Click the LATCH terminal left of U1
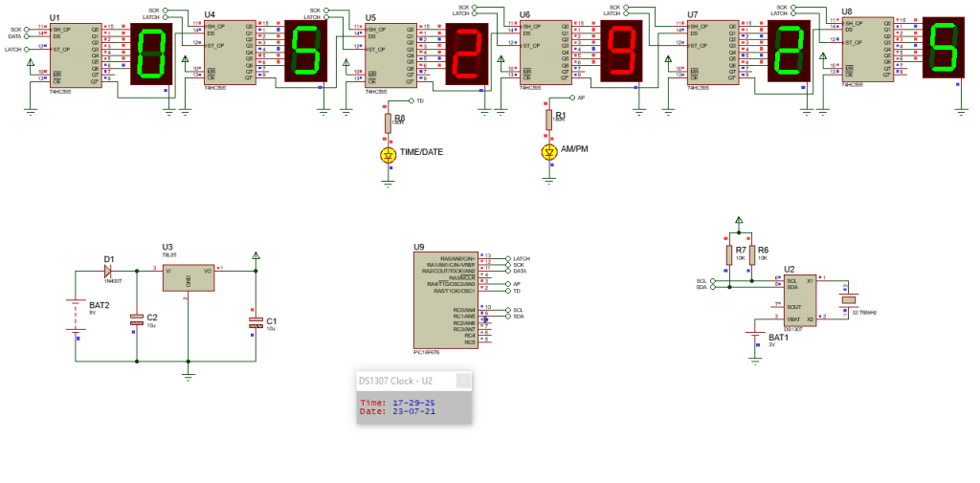 pyautogui.click(x=26, y=49)
